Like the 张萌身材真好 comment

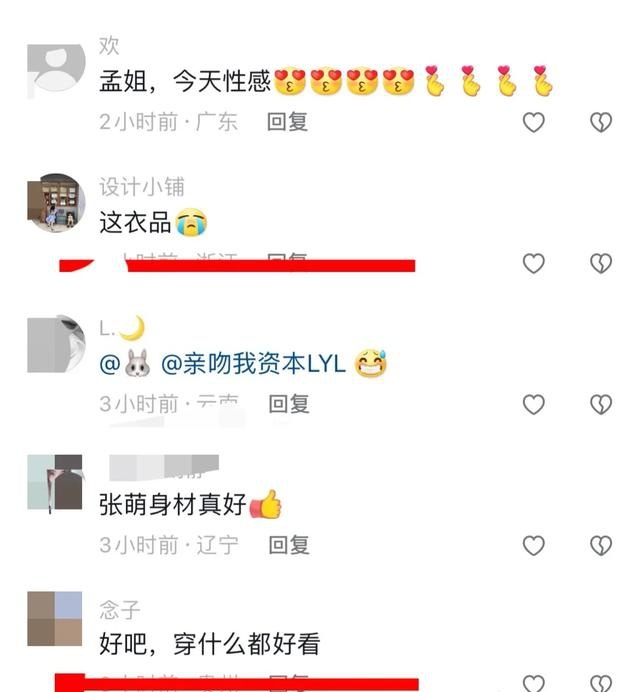534,545
